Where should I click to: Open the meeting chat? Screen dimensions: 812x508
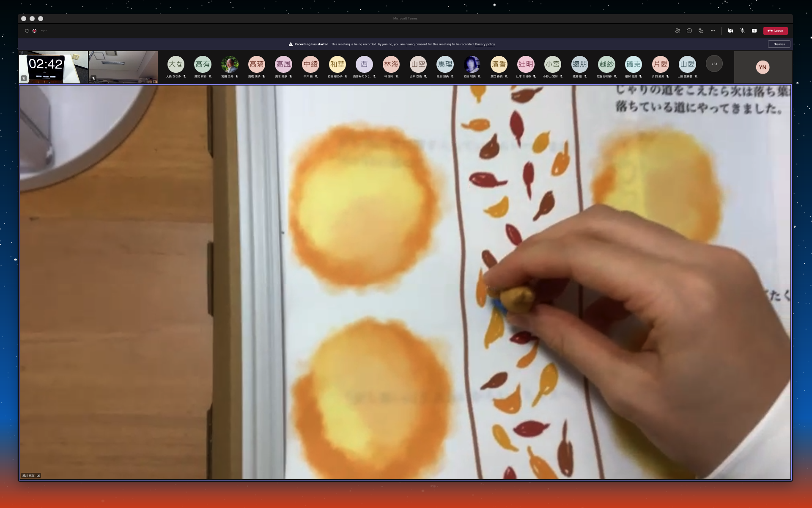pyautogui.click(x=689, y=31)
